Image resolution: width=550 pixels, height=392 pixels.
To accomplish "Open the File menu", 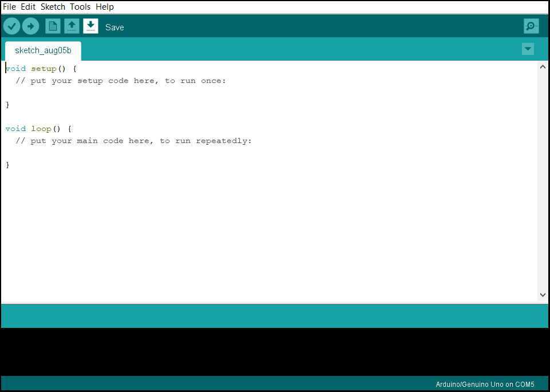I will pyautogui.click(x=9, y=7).
